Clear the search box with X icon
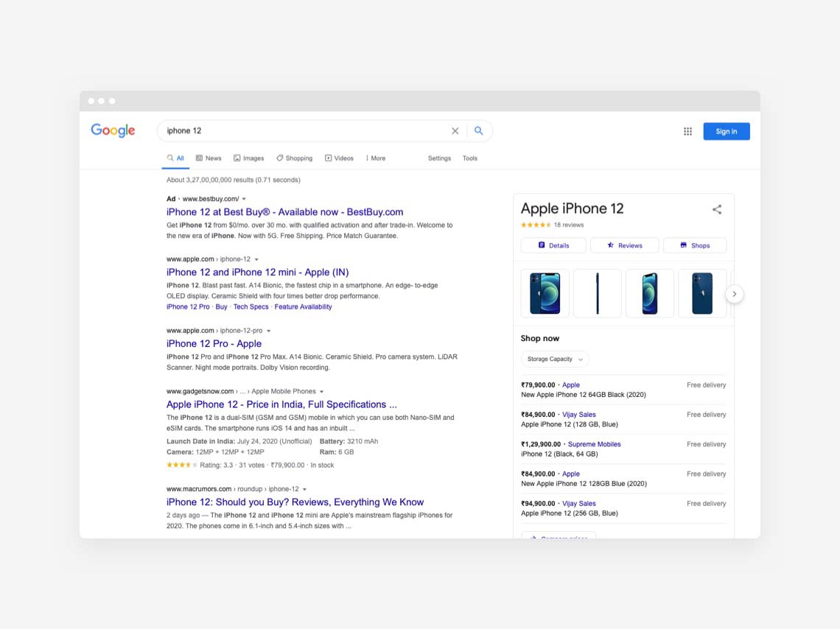The width and height of the screenshot is (840, 629). click(x=455, y=131)
